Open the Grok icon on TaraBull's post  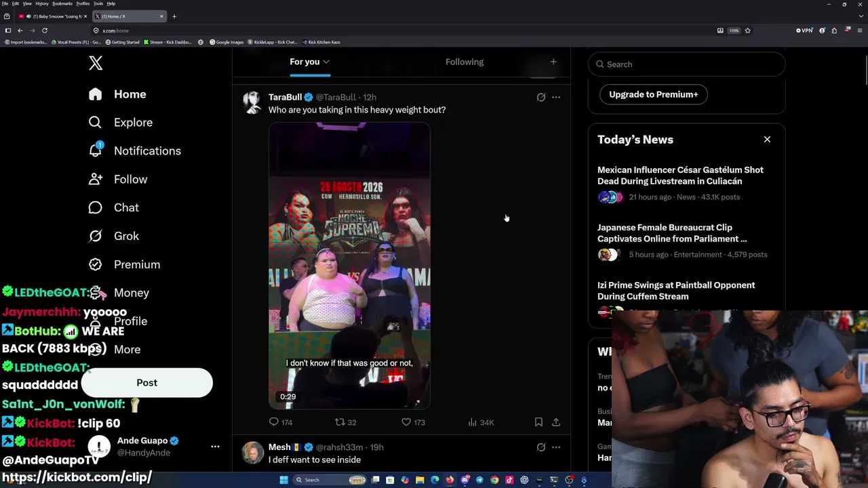[x=541, y=98]
